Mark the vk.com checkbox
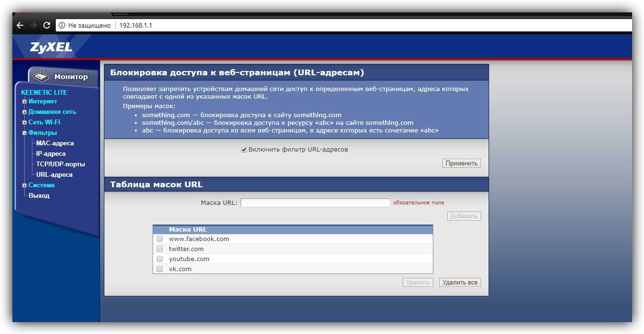 (160, 269)
